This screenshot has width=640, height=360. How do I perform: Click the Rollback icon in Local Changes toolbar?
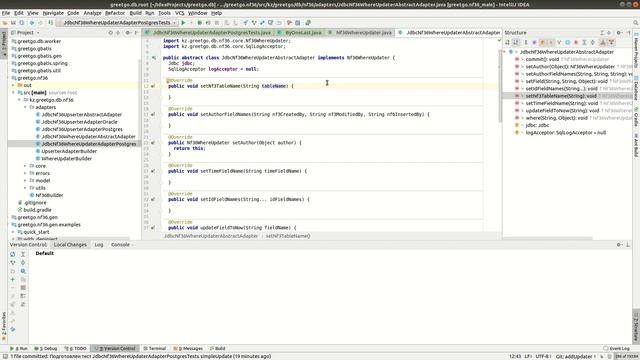pyautogui.click(x=13, y=271)
